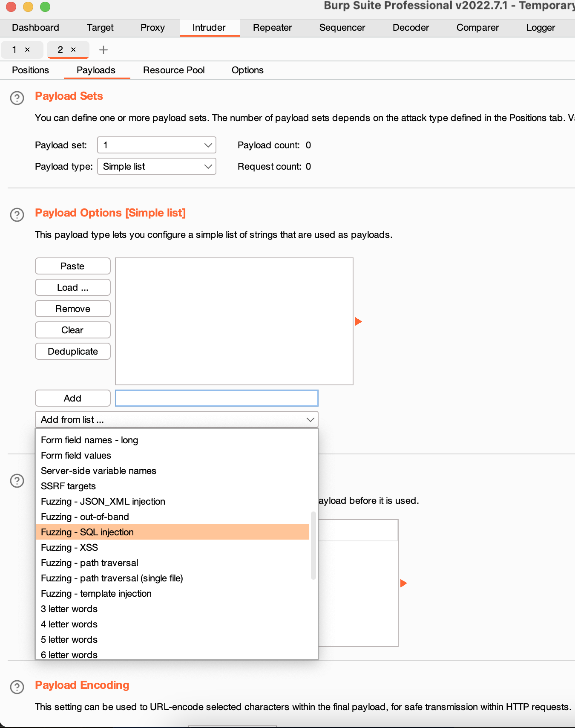
Task: Choose Fuzzing - template injection
Action: (173, 593)
